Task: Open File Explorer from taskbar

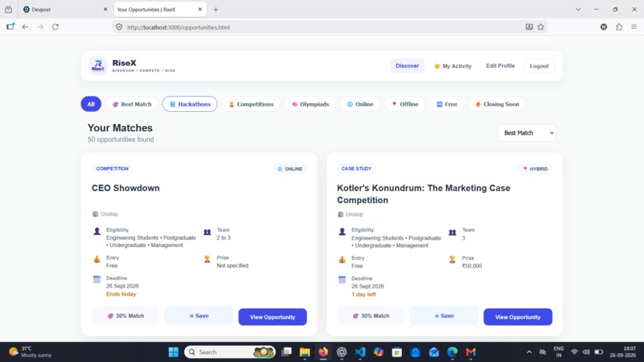Action: point(304,352)
